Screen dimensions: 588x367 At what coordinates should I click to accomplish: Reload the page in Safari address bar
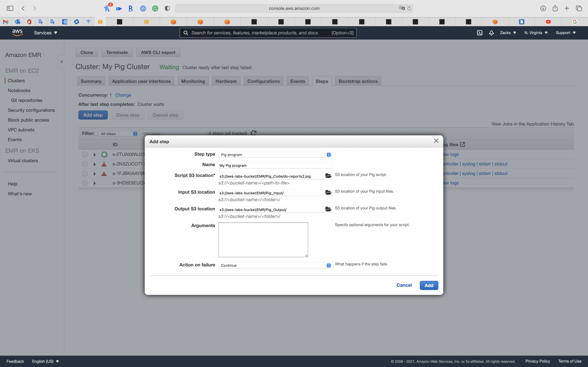[409, 8]
